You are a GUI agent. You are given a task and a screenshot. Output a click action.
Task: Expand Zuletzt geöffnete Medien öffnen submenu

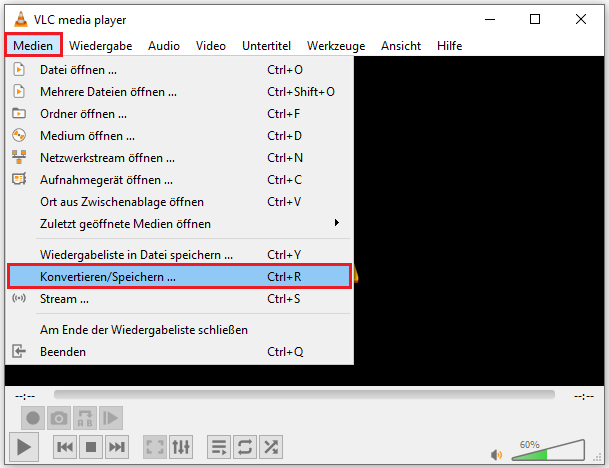pyautogui.click(x=179, y=224)
